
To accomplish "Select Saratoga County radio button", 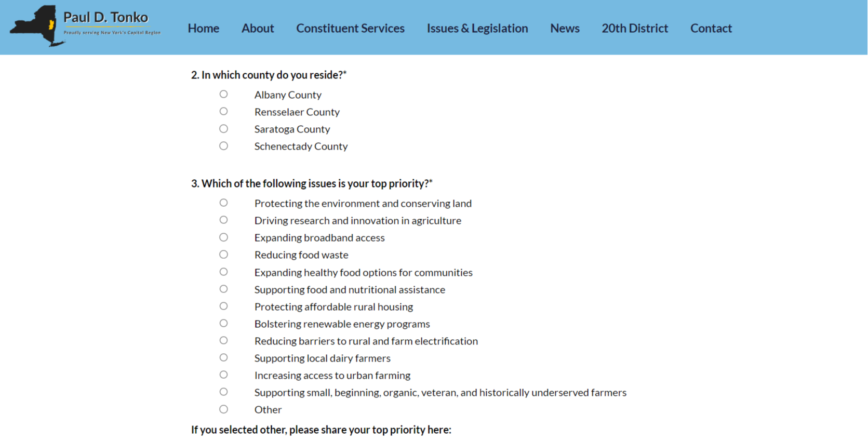I will point(223,128).
